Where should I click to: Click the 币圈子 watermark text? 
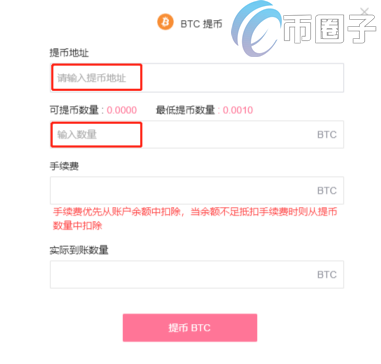[329, 30]
